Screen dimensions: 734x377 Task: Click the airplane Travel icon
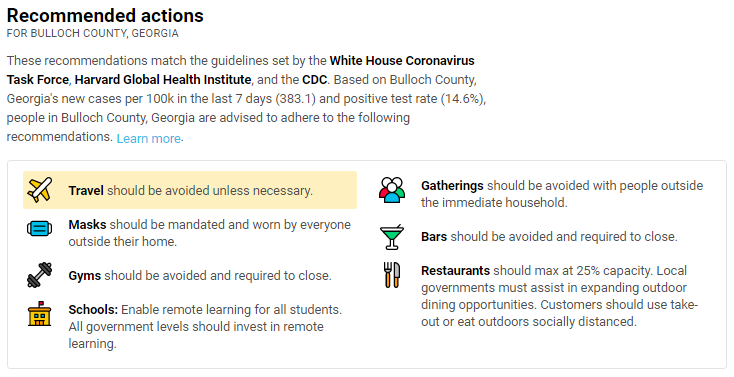coord(40,190)
